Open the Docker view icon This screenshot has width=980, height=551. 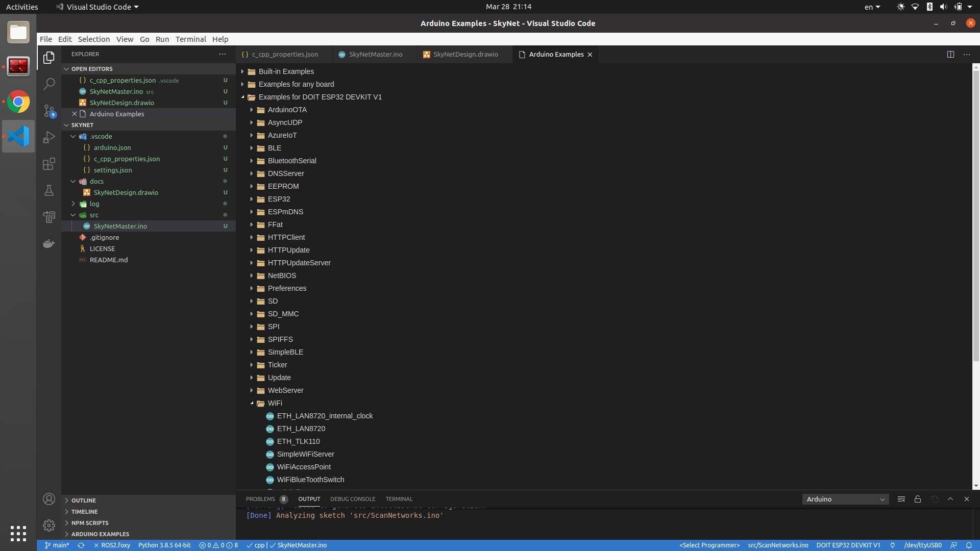(x=49, y=243)
